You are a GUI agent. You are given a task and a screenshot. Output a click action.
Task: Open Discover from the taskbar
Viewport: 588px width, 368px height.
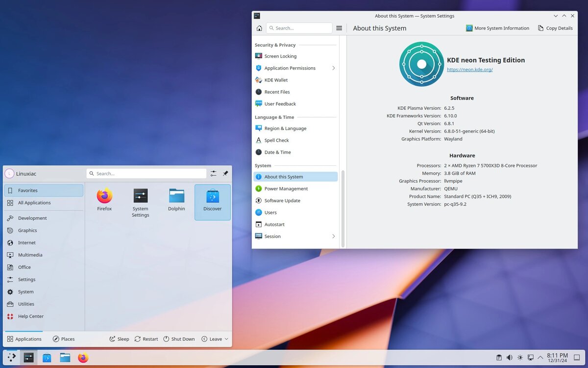pos(47,358)
